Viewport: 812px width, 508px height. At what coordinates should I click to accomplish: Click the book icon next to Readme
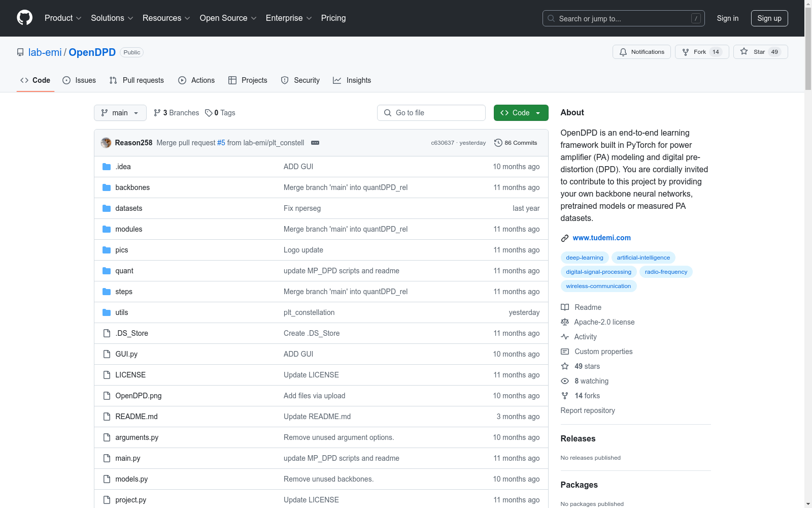565,307
